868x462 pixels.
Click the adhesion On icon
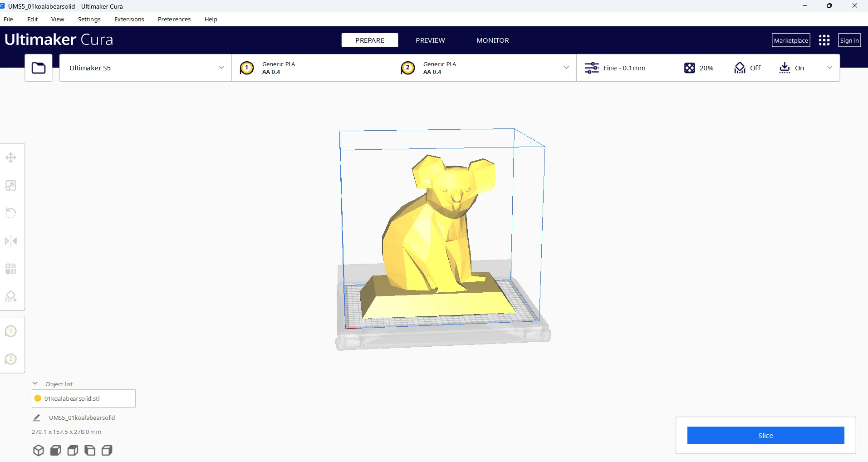785,68
